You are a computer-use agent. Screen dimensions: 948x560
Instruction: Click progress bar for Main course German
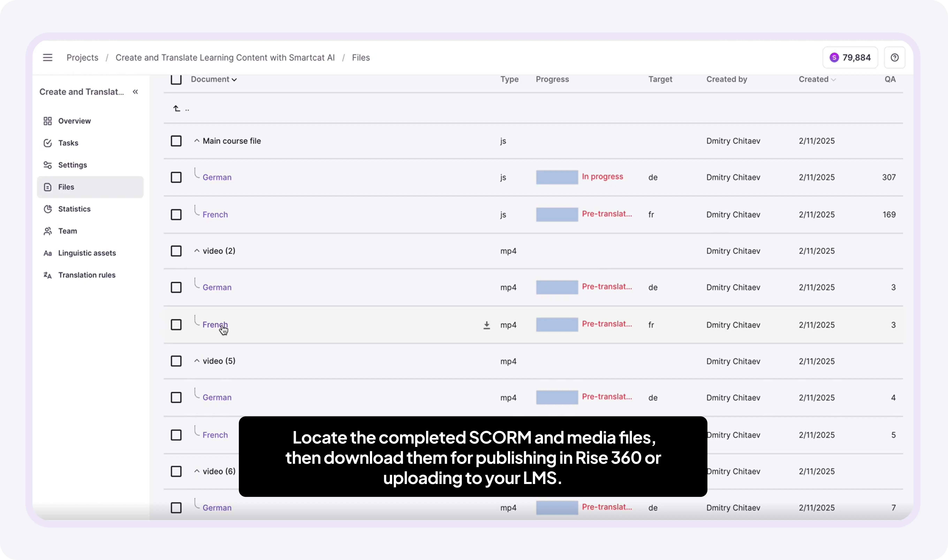click(x=557, y=177)
